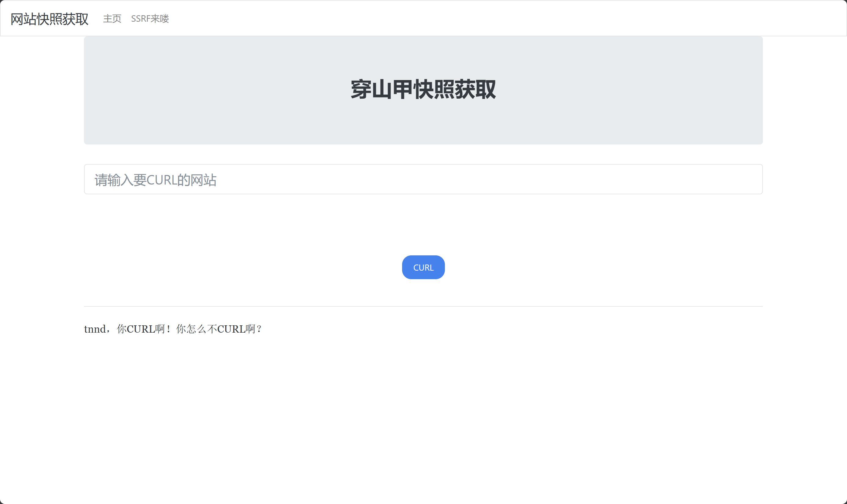
Task: Click the 快照 characters in navbar brand
Action: click(x=49, y=19)
